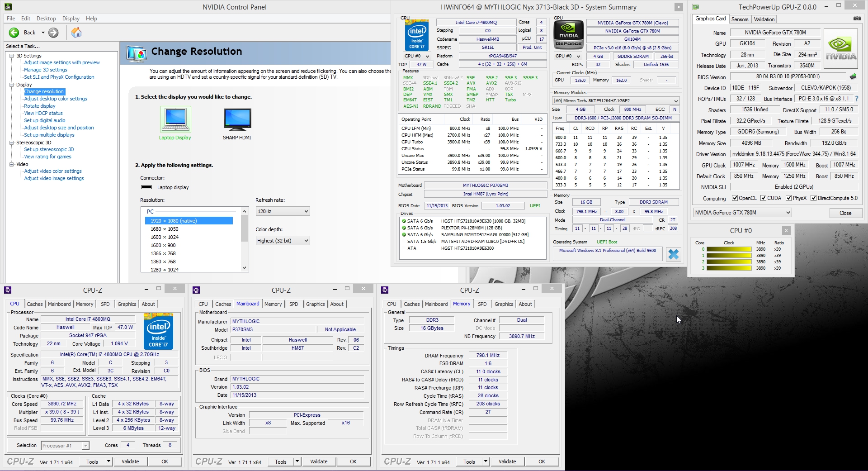The height and width of the screenshot is (471, 868).
Task: Click the Forward arrow in NVIDIA Control Panel
Action: click(53, 33)
